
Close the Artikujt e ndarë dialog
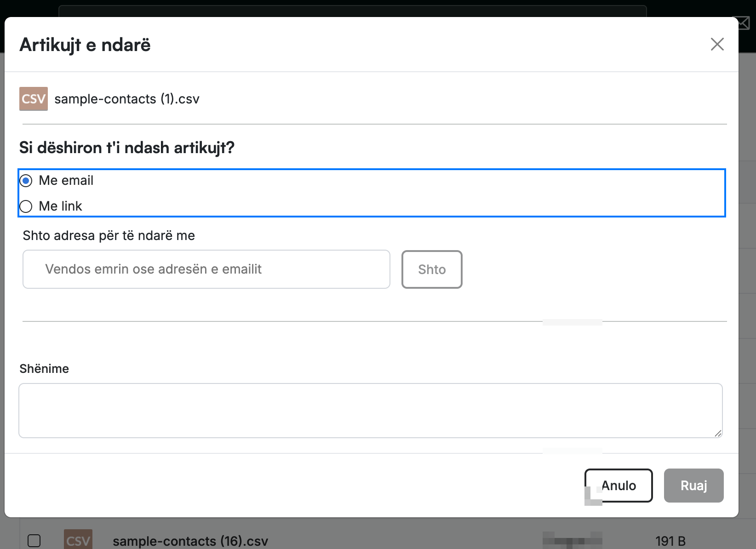pyautogui.click(x=717, y=44)
